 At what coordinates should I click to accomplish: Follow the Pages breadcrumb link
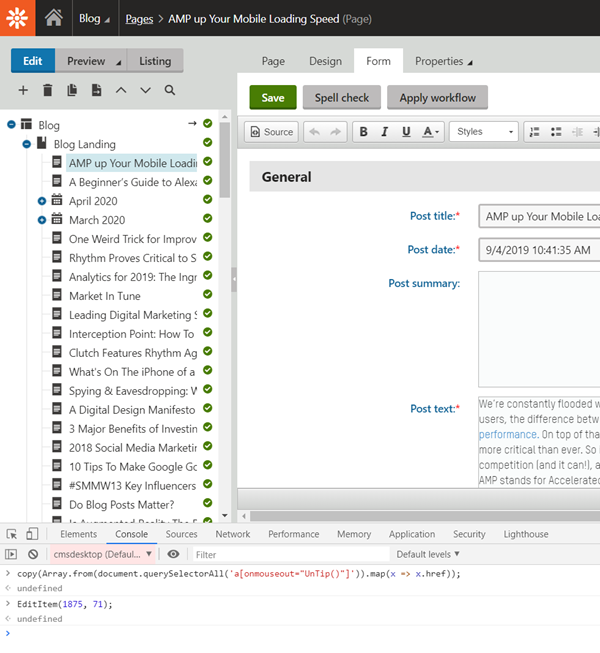coord(139,19)
